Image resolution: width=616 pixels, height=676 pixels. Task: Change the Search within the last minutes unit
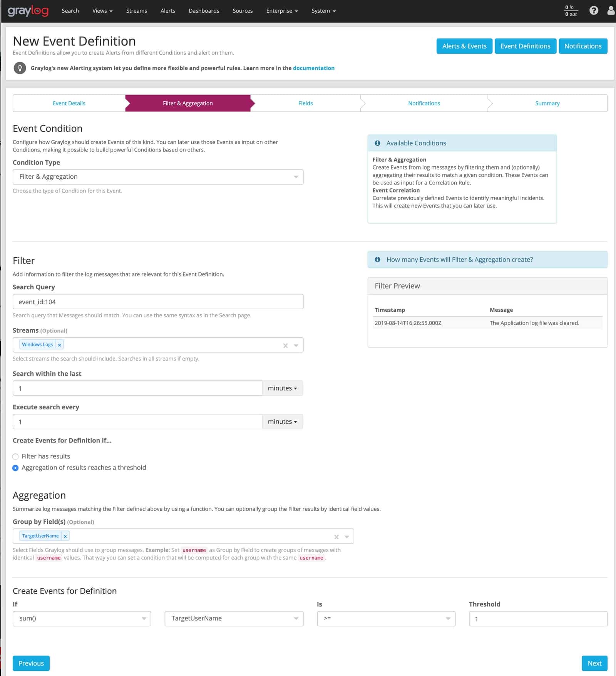(x=283, y=388)
